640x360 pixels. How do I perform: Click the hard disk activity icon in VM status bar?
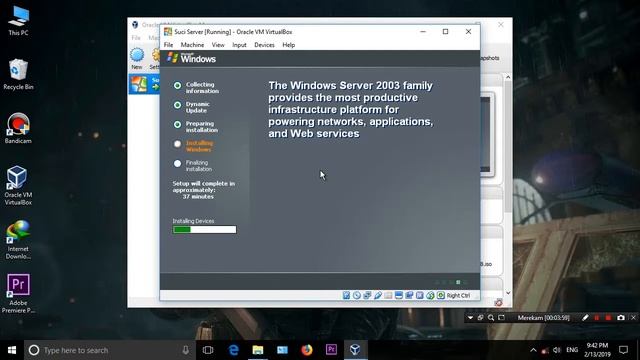[x=346, y=295]
